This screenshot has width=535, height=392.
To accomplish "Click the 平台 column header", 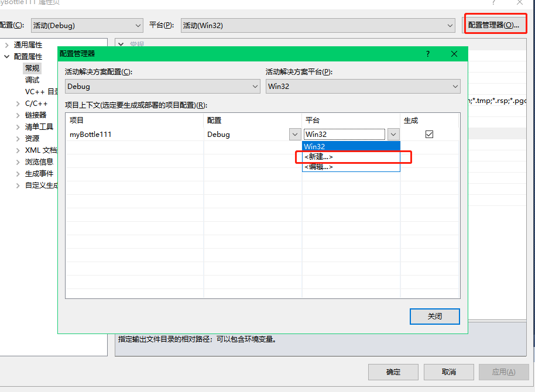I will pyautogui.click(x=351, y=121).
